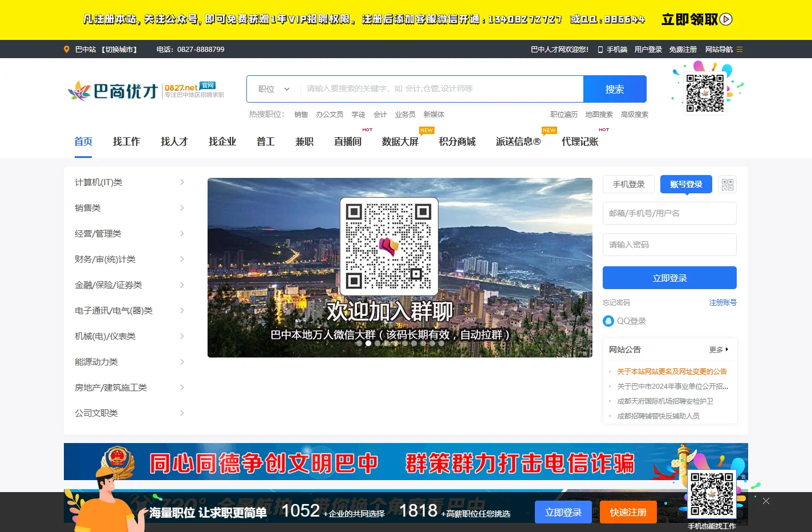Open the 关于巴中市2024年事业单位公开招 notice

click(x=673, y=387)
